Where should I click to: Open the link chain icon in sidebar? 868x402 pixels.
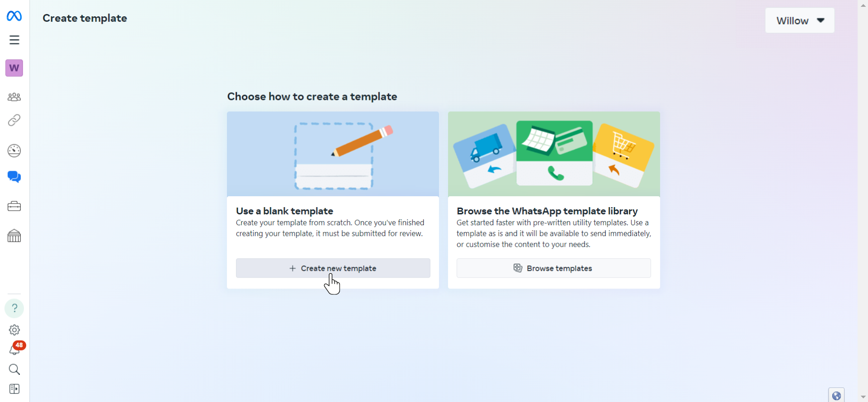click(x=14, y=120)
